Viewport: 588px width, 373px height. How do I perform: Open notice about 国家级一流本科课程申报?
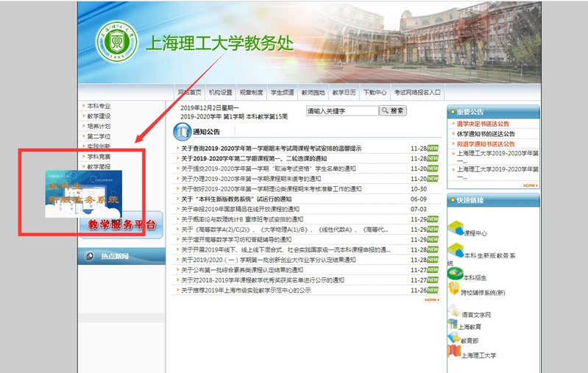point(286,249)
